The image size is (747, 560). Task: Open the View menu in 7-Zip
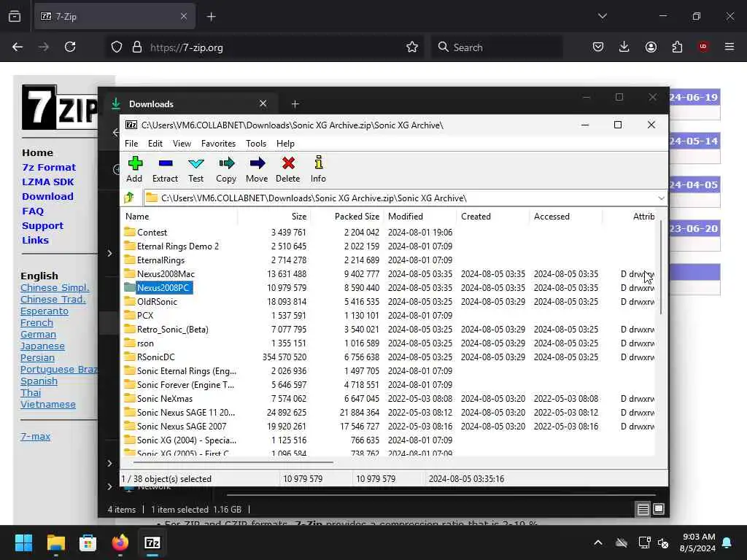182,144
